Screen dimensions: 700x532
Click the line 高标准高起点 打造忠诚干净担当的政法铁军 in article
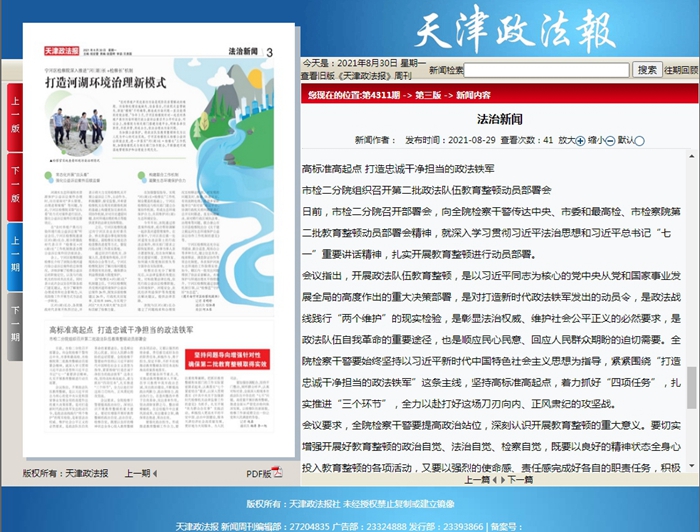[398, 169]
